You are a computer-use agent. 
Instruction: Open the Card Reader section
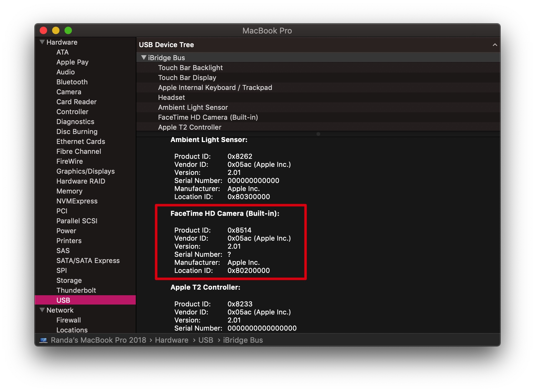(77, 102)
